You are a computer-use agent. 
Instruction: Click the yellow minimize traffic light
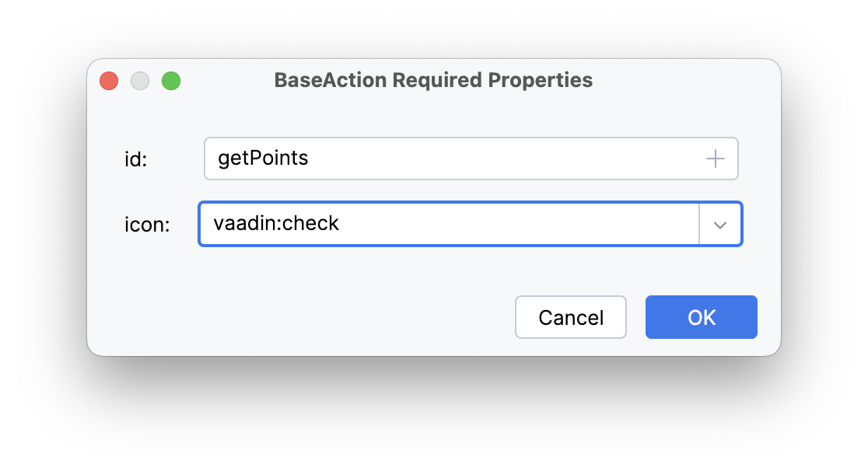pyautogui.click(x=140, y=80)
